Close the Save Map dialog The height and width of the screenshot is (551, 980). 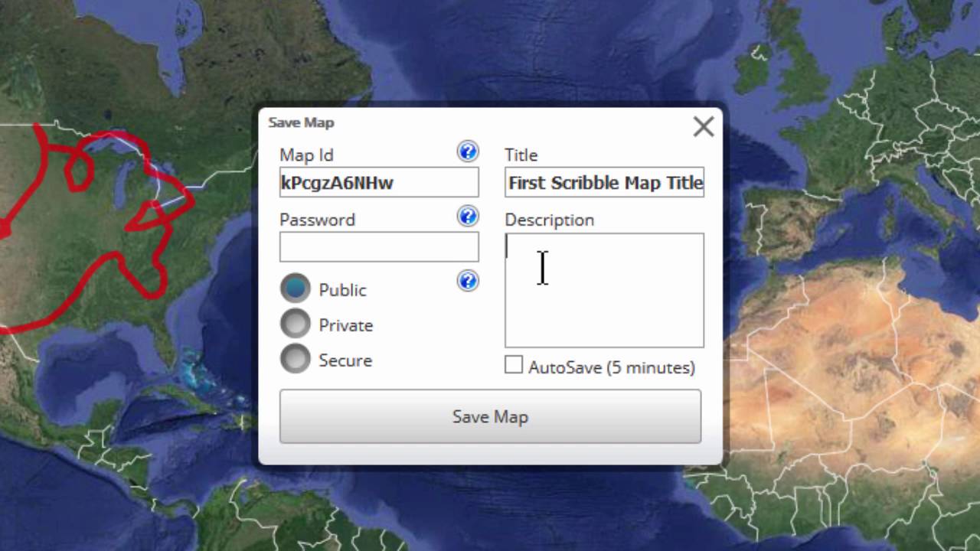click(703, 126)
